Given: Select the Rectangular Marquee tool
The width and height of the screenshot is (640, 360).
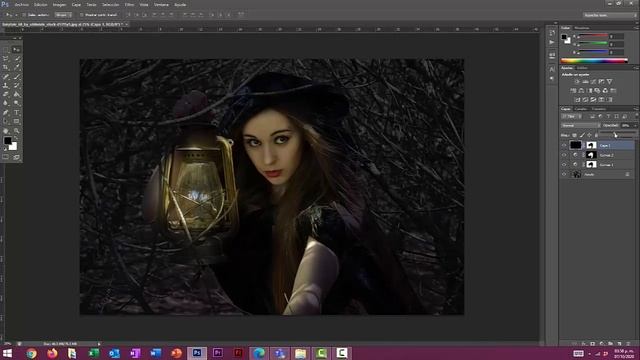Looking at the screenshot, I should (x=6, y=50).
